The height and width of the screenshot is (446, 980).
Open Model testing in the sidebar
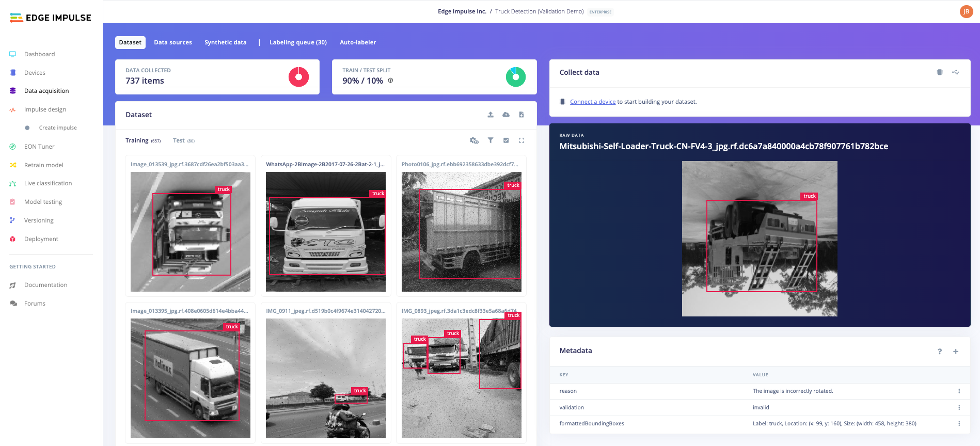click(43, 202)
